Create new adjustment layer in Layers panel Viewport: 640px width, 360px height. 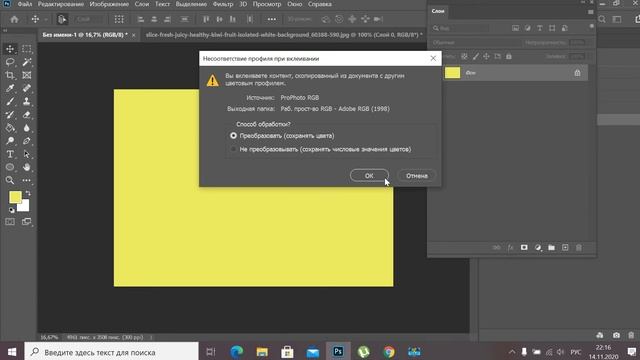(x=538, y=247)
